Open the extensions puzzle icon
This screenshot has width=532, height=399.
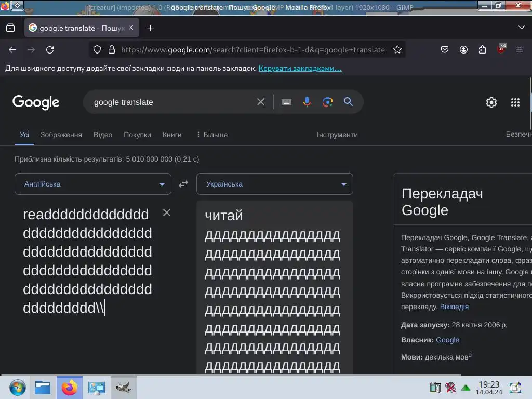pos(482,49)
